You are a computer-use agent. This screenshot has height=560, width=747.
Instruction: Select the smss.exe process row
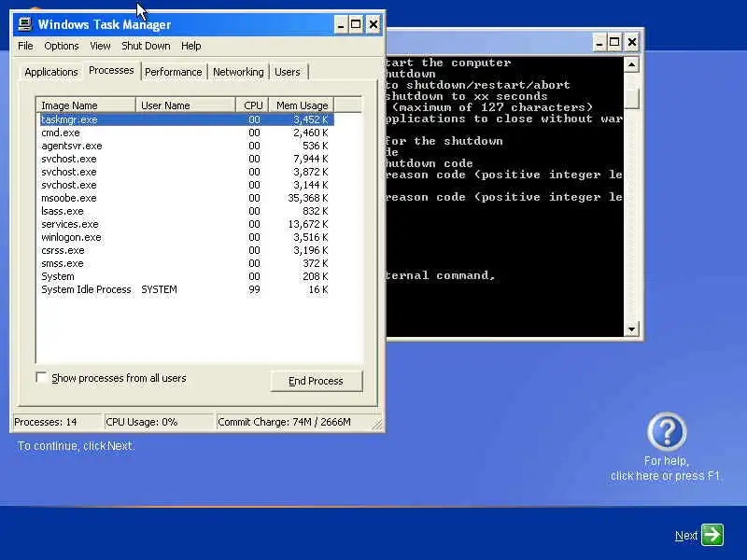click(186, 263)
